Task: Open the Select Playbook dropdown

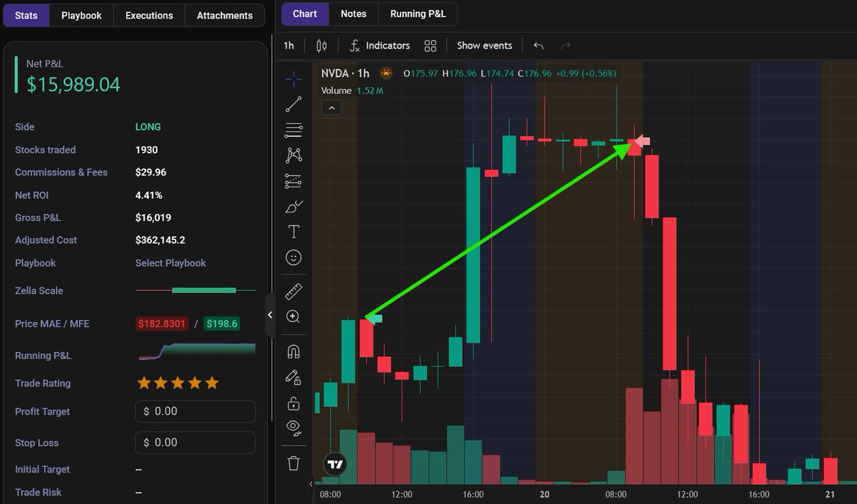Action: point(170,263)
